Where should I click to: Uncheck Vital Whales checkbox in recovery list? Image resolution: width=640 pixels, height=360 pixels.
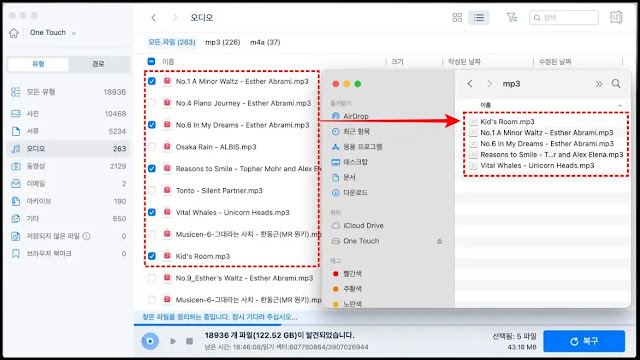[152, 212]
